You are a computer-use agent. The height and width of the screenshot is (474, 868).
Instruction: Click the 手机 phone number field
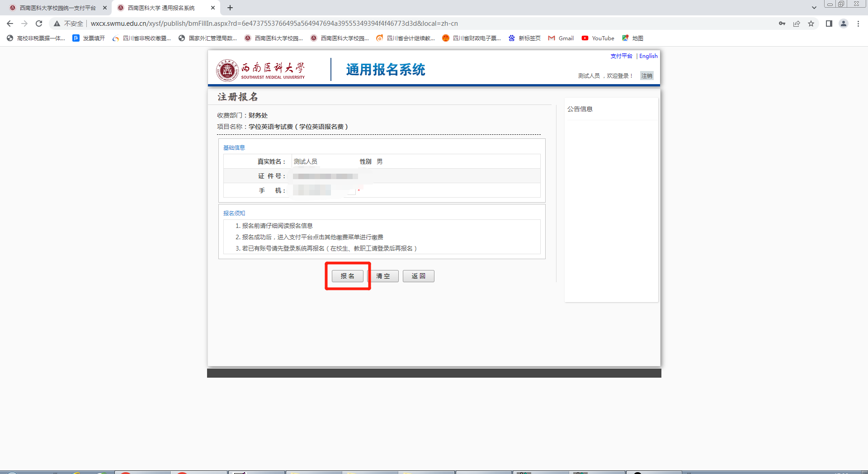click(x=324, y=190)
